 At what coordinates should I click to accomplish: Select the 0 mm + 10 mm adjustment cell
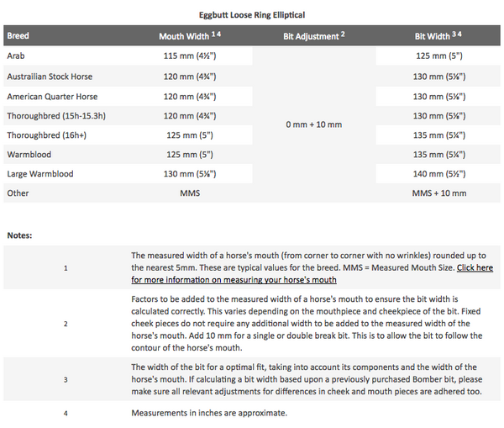point(313,124)
